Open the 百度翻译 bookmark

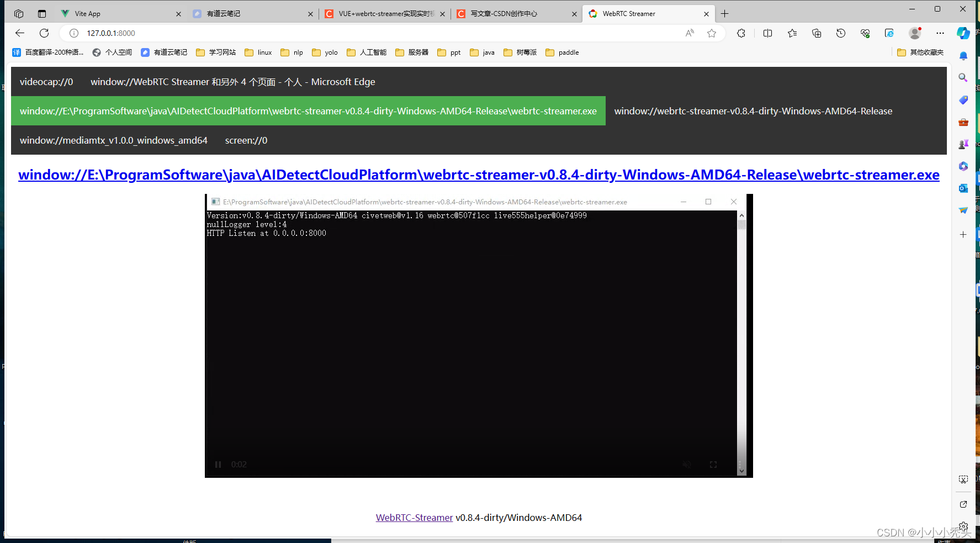[x=48, y=52]
